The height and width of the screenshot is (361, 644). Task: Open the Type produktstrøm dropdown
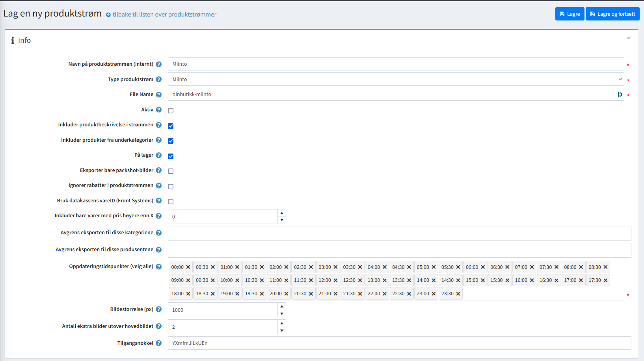coord(395,80)
